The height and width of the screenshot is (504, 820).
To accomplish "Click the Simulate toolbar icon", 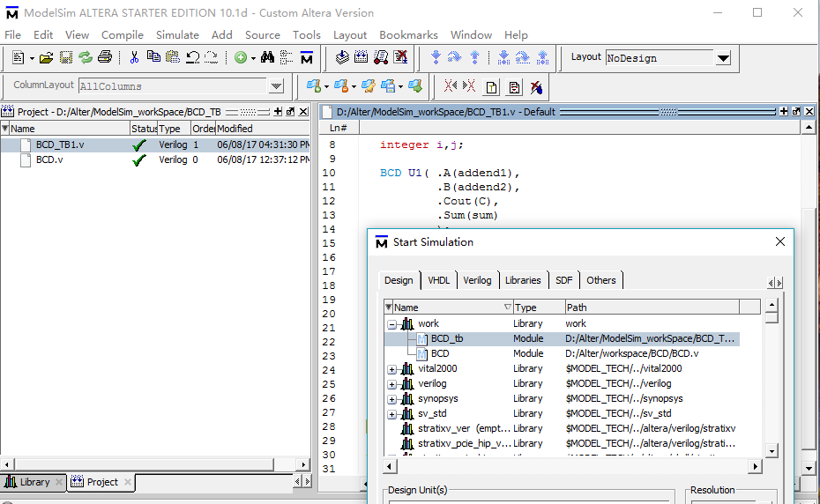I will [381, 57].
